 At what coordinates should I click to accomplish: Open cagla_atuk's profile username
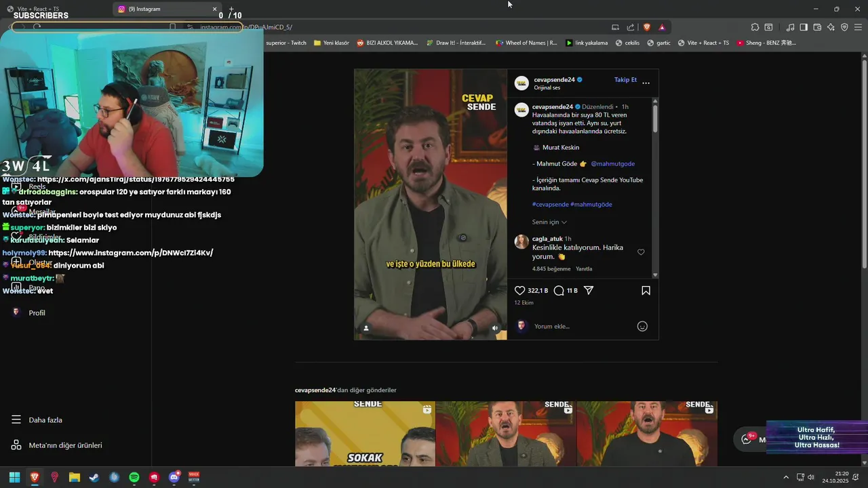click(547, 239)
